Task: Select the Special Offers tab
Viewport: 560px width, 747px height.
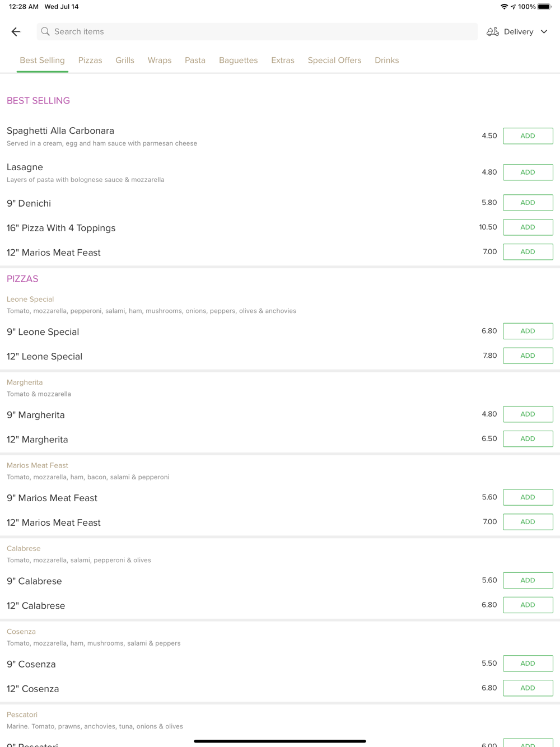Action: [334, 60]
